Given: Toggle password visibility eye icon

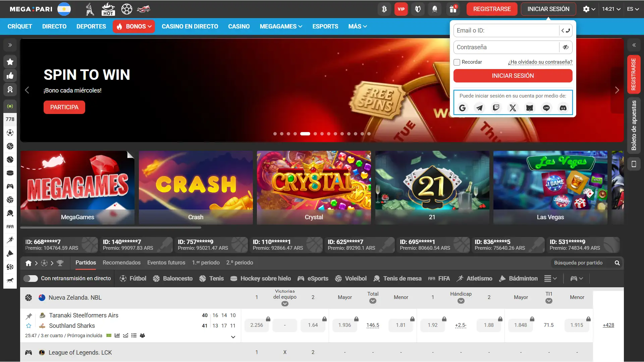Looking at the screenshot, I should [x=566, y=47].
